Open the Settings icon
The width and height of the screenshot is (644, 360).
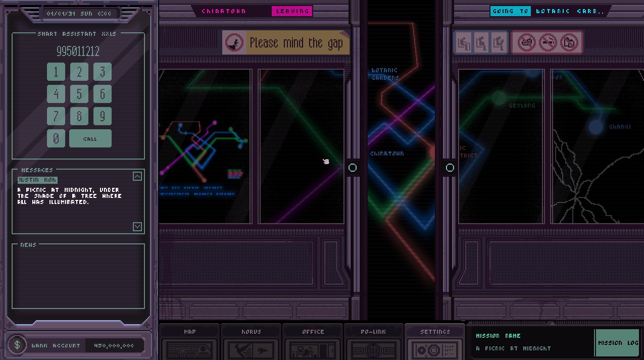pyautogui.click(x=435, y=349)
